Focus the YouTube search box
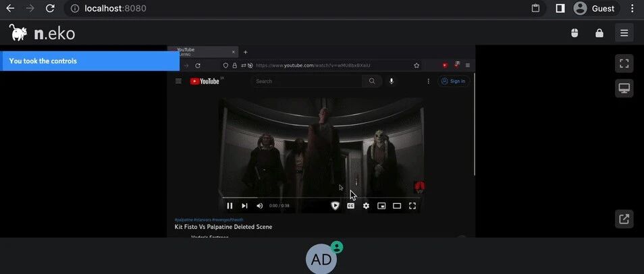Viewport: 644px width, 274px height. pos(306,81)
